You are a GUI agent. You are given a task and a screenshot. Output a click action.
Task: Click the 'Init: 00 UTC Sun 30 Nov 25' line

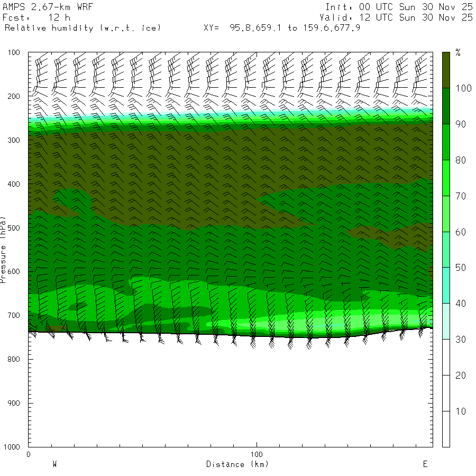[x=399, y=7]
